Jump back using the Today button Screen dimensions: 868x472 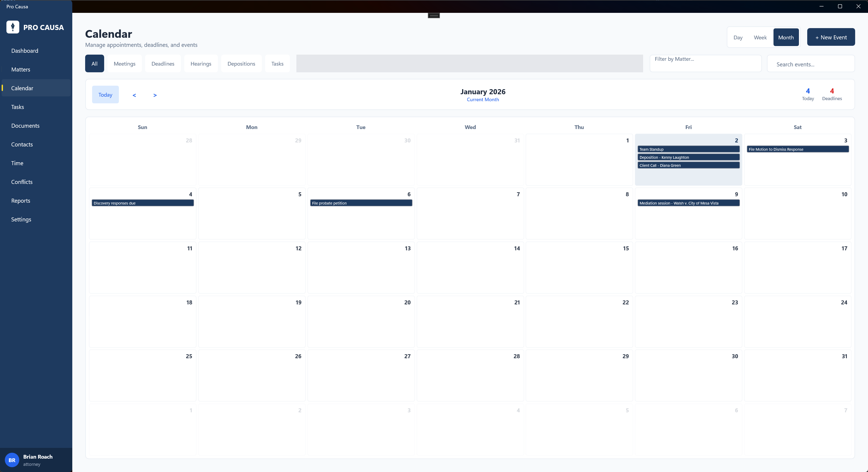click(105, 95)
